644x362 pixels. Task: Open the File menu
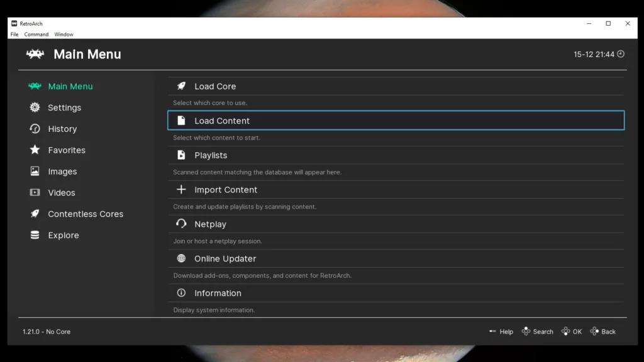click(14, 35)
